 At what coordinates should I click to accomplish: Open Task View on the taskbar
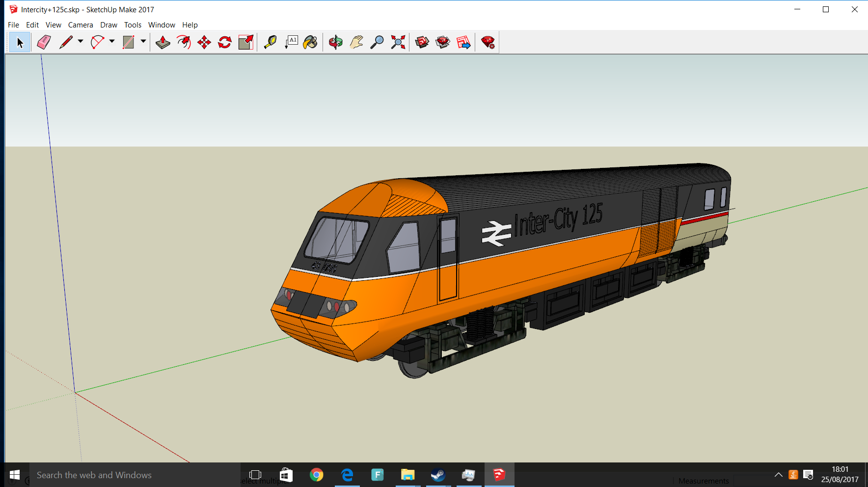point(255,475)
